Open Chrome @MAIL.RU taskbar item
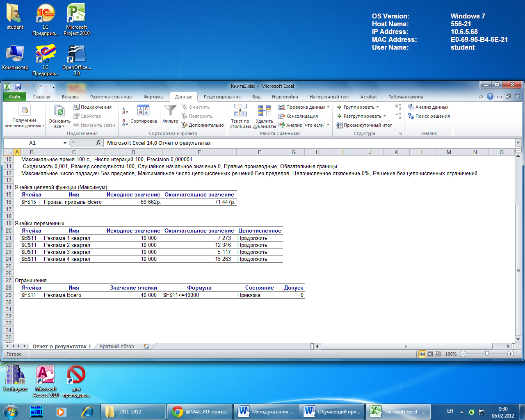Viewport: 525px width, 420px height. pyautogui.click(x=200, y=411)
